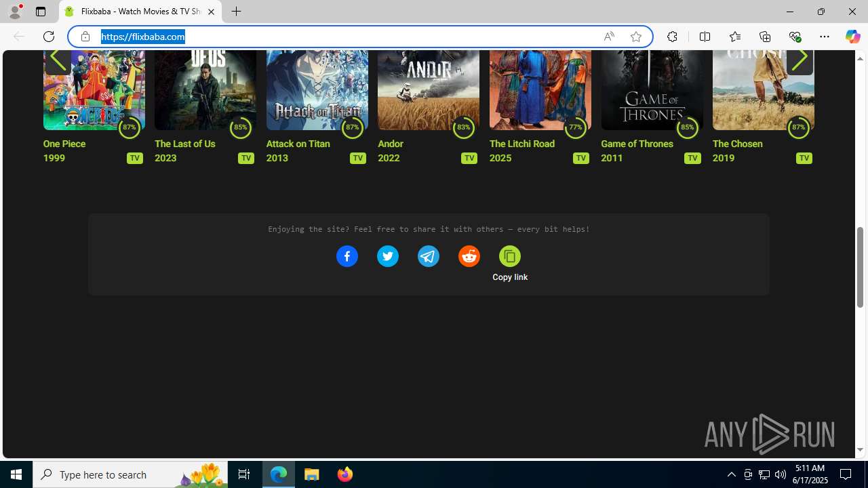Open File Explorer from taskbar

coord(312,474)
